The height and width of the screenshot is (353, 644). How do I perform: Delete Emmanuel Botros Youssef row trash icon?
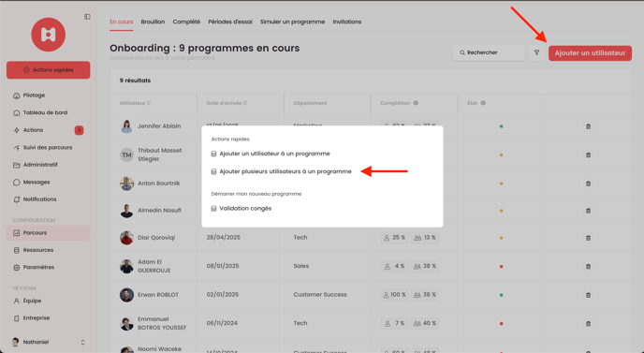click(588, 324)
